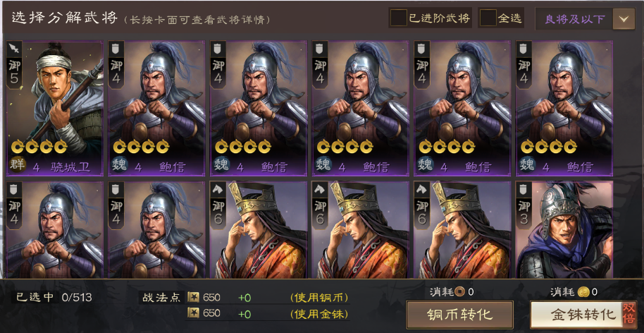Enable the 已进阶武将 checkbox
Screen dimensions: 644x333
click(398, 18)
